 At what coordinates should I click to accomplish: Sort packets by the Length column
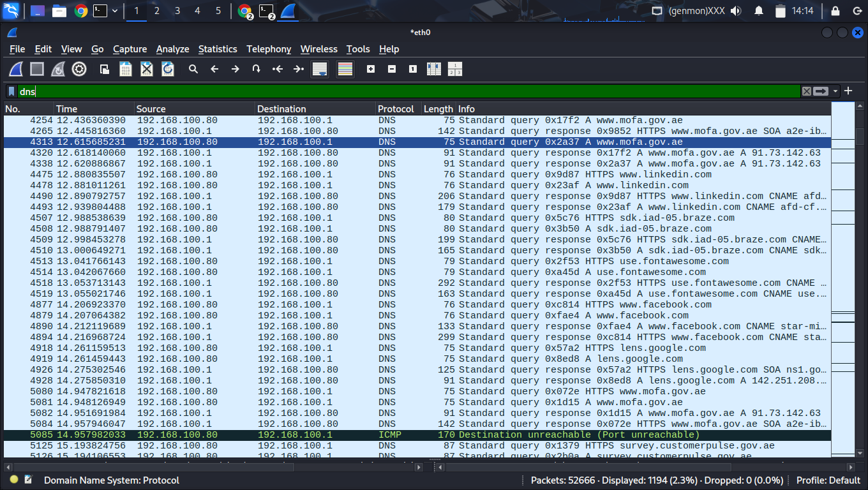(x=438, y=109)
